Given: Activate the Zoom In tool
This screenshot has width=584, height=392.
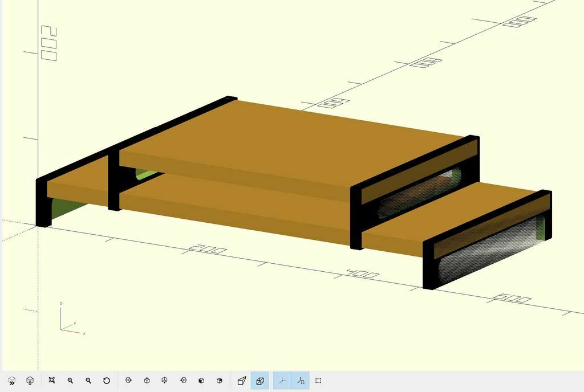Looking at the screenshot, I should (x=71, y=381).
